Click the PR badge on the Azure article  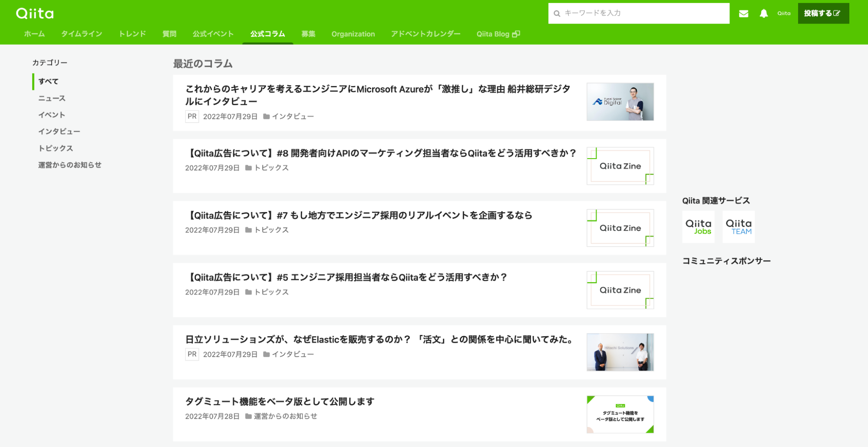coord(192,116)
